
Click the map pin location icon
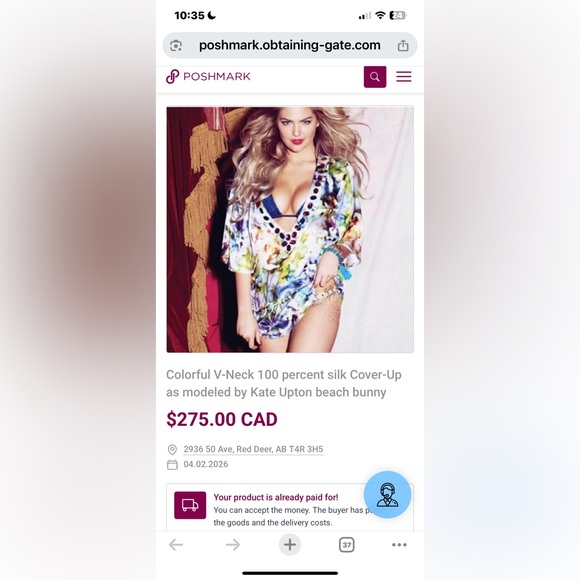172,449
